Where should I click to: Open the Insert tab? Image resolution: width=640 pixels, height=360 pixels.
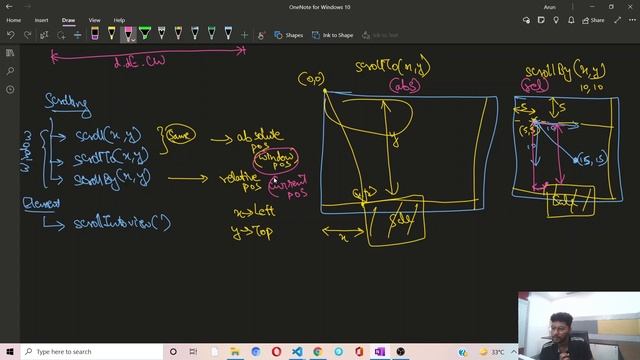(x=41, y=20)
